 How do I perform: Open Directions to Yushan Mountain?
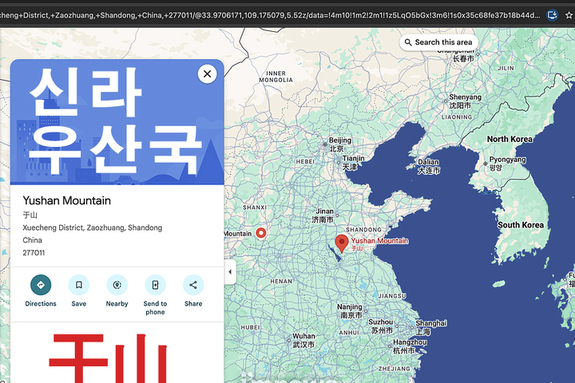click(41, 285)
